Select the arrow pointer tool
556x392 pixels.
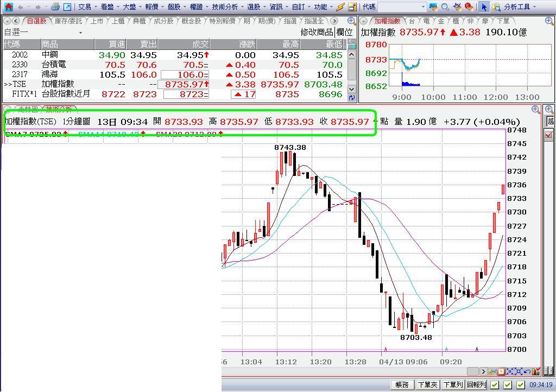(x=484, y=7)
